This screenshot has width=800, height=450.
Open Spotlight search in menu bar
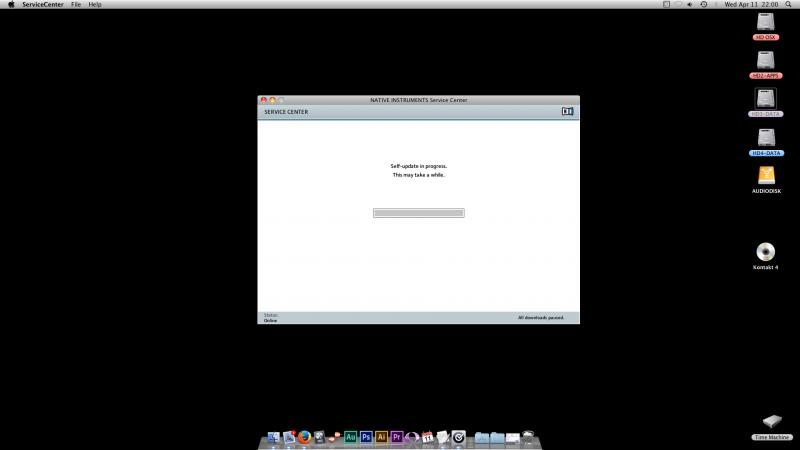(x=788, y=4)
